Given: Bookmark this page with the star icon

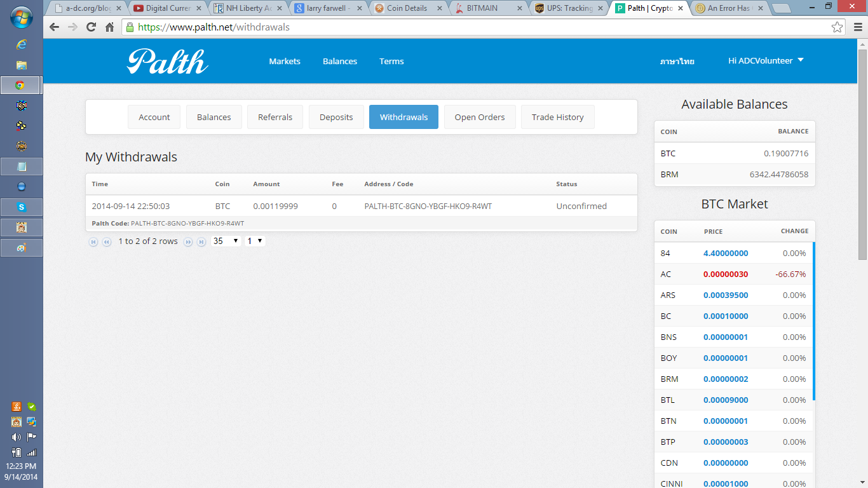Looking at the screenshot, I should coord(837,27).
